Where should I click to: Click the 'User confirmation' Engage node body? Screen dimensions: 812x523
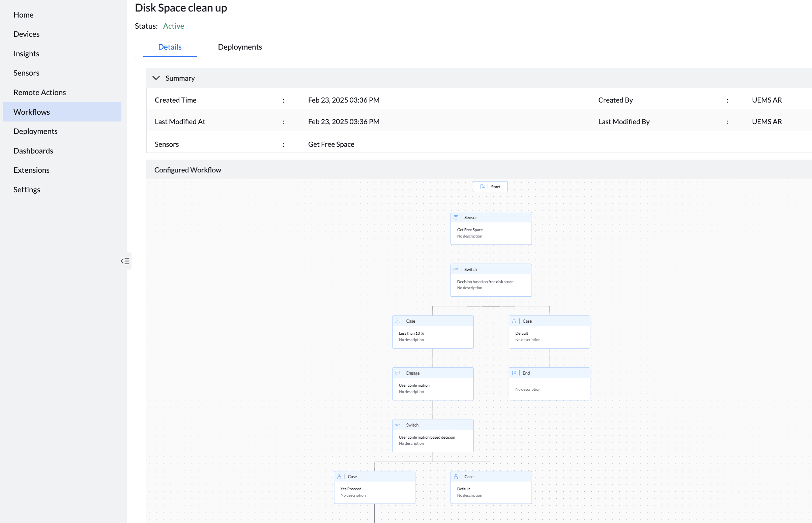pyautogui.click(x=432, y=388)
